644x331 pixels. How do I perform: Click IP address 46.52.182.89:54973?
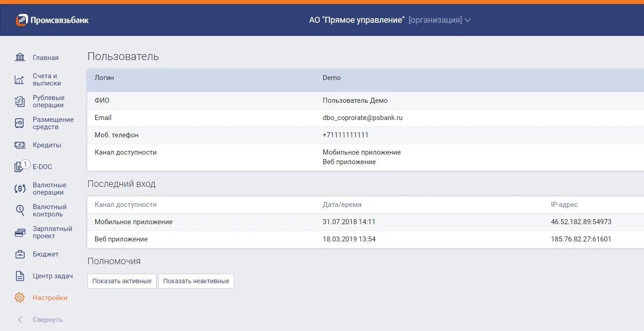(x=581, y=222)
